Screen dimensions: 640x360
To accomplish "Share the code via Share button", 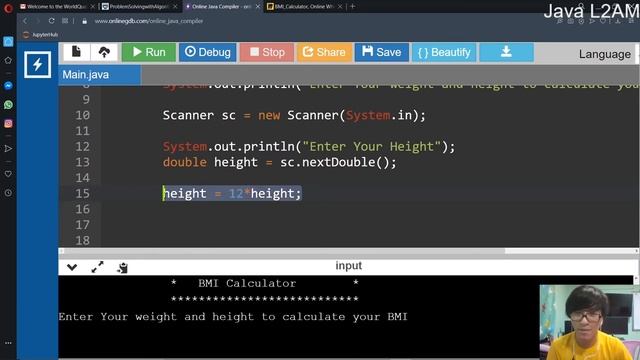I will pyautogui.click(x=324, y=52).
